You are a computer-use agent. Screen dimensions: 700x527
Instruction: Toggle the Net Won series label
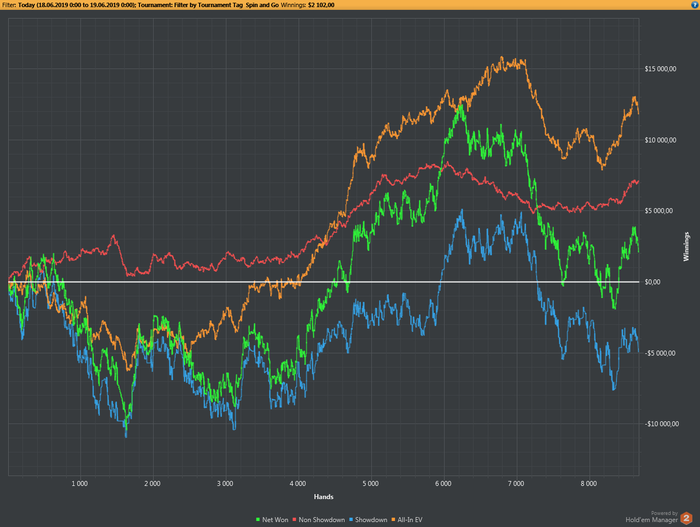click(275, 519)
